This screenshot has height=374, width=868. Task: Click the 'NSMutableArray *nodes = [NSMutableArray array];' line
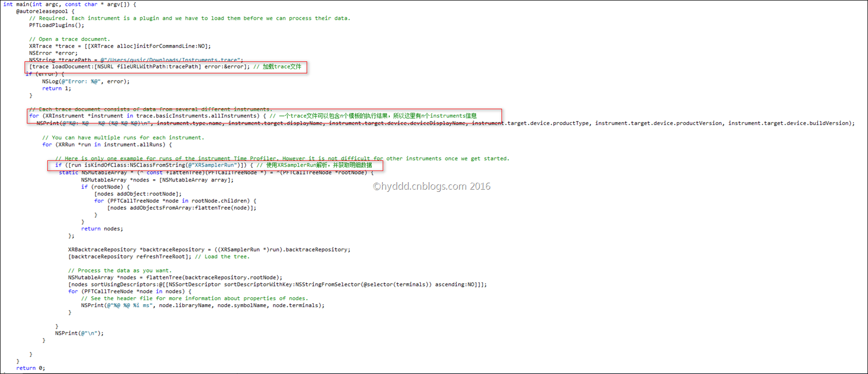(157, 179)
